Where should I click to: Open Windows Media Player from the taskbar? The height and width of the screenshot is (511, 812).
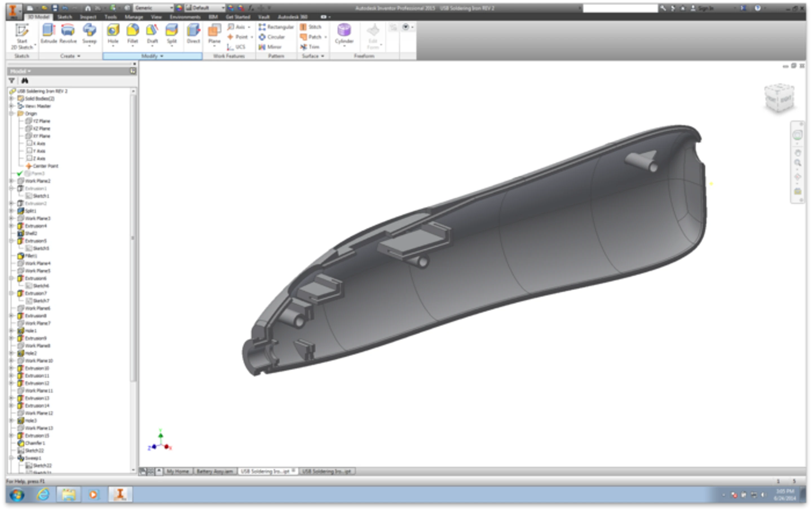(x=93, y=495)
